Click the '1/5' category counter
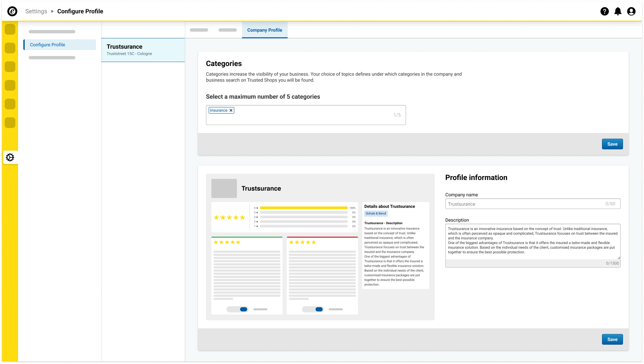 397,115
